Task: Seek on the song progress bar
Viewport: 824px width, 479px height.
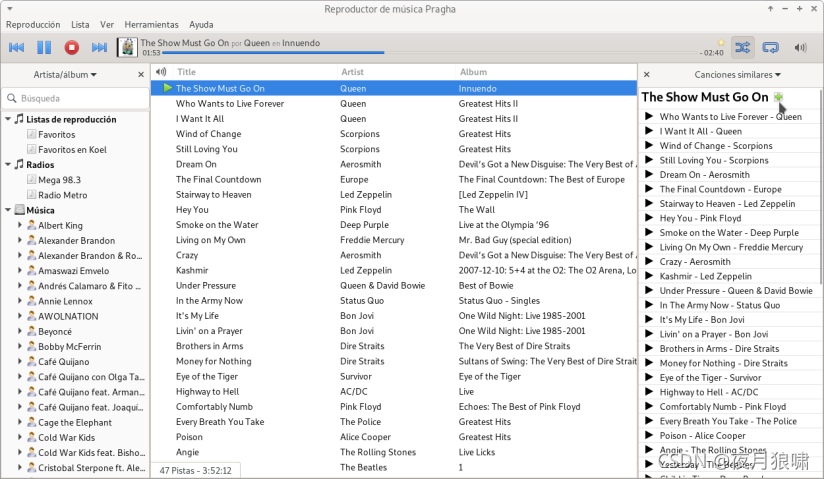Action: [430, 53]
